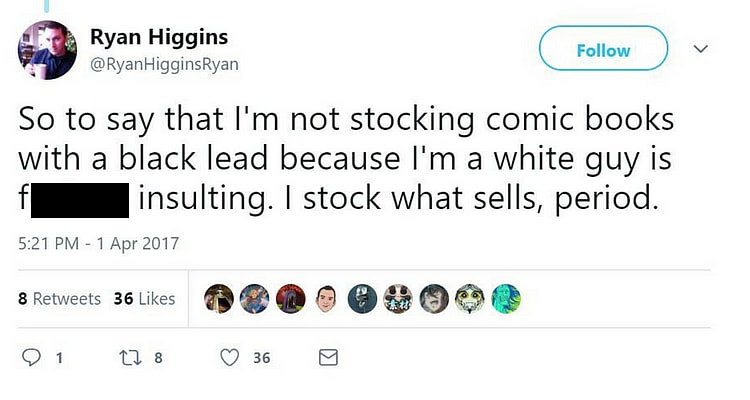
Task: Click the owl-faced mask avatar
Action: tap(470, 298)
